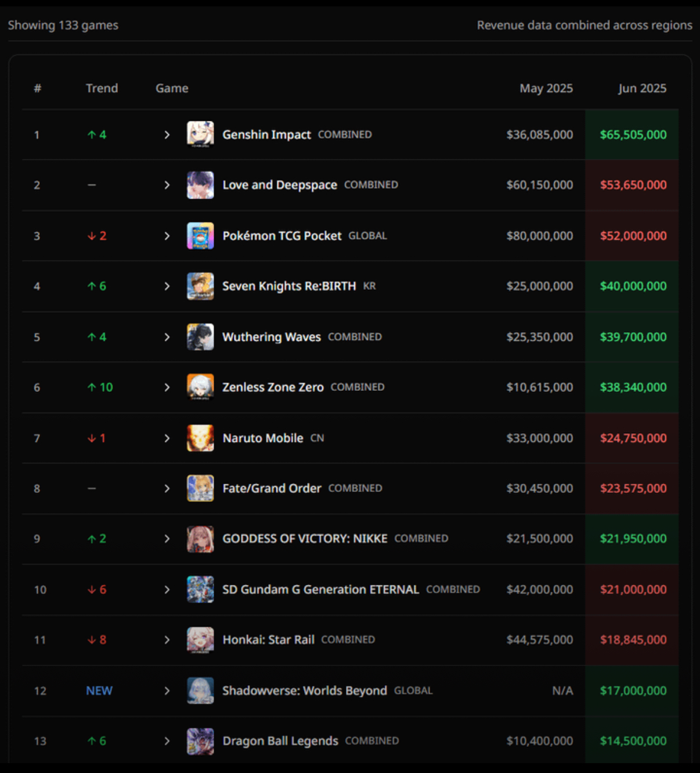The height and width of the screenshot is (773, 700).
Task: Click the Pokémon TCG Pocket game icon
Action: [200, 236]
